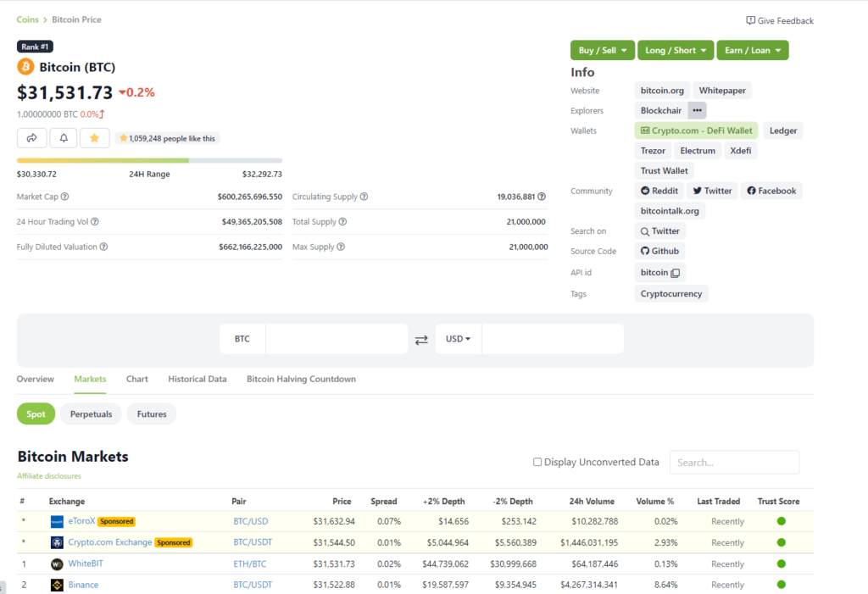Switch to the Chart tab
868x594 pixels.
(136, 379)
